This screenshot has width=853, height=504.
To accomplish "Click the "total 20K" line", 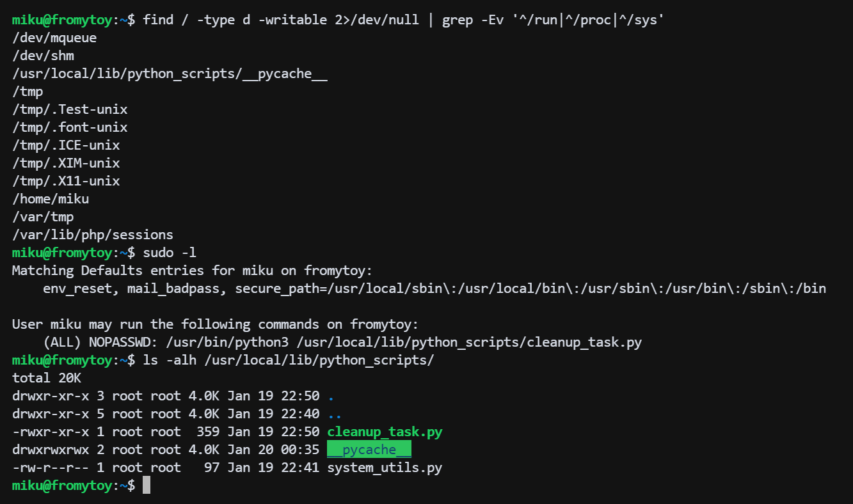I will pos(47,378).
